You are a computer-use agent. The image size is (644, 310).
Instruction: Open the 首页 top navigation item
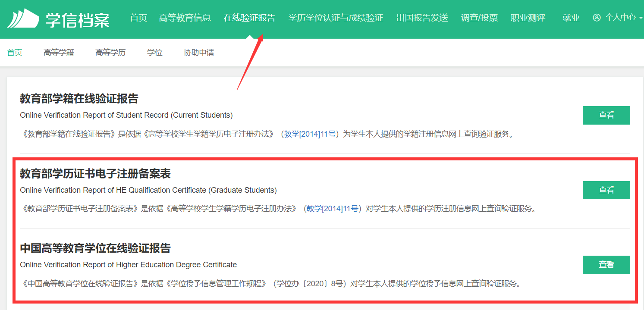[x=138, y=18]
